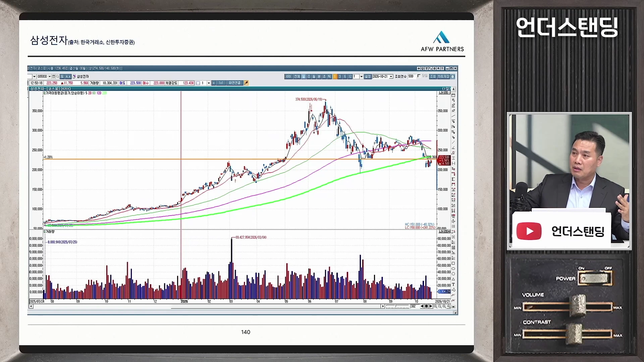
Task: Click the zoom reset magnifier icon
Action: (444, 306)
